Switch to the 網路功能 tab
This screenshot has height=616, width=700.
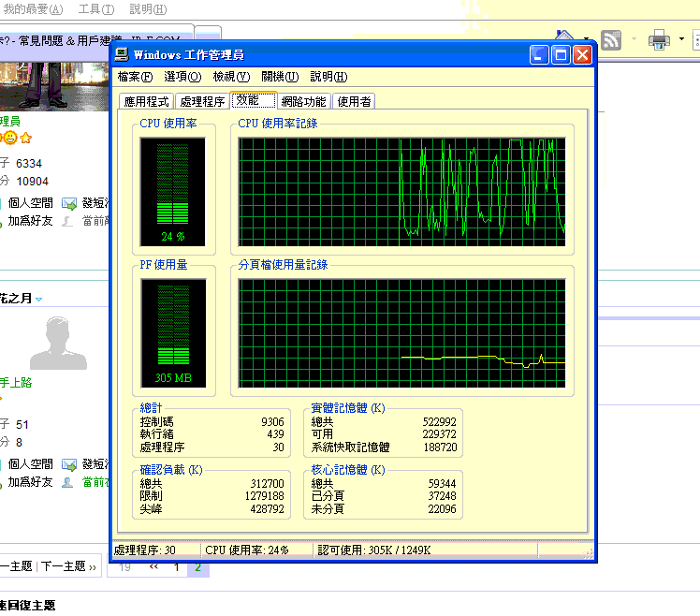(x=303, y=101)
